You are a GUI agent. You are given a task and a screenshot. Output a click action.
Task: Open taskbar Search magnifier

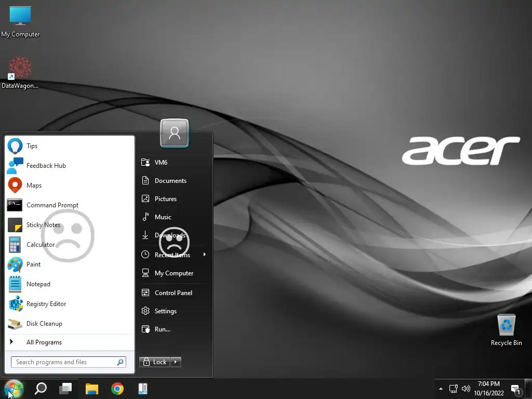click(41, 389)
